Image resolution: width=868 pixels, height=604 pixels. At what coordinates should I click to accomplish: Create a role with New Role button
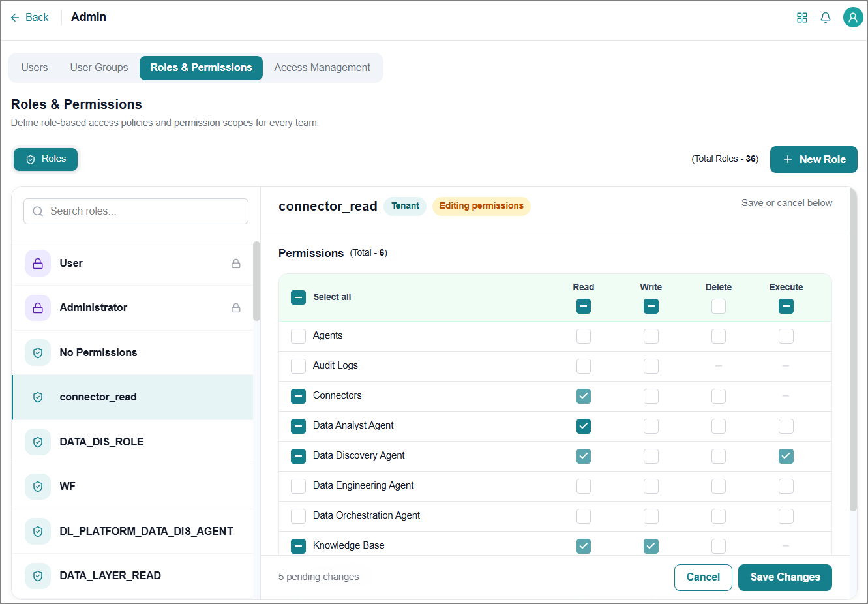[x=814, y=160]
